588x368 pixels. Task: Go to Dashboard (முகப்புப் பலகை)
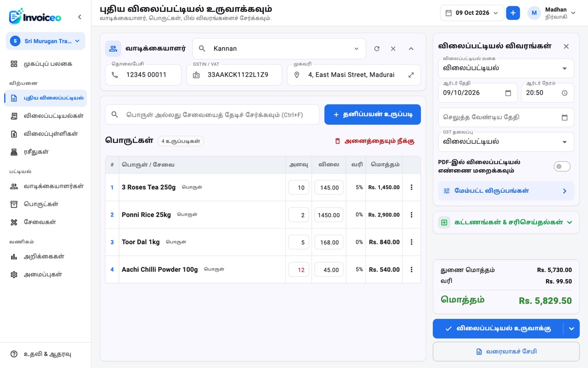tap(45, 64)
